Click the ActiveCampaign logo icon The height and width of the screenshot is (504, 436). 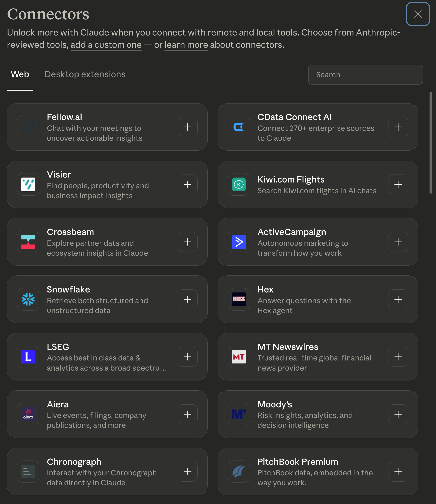[239, 242]
